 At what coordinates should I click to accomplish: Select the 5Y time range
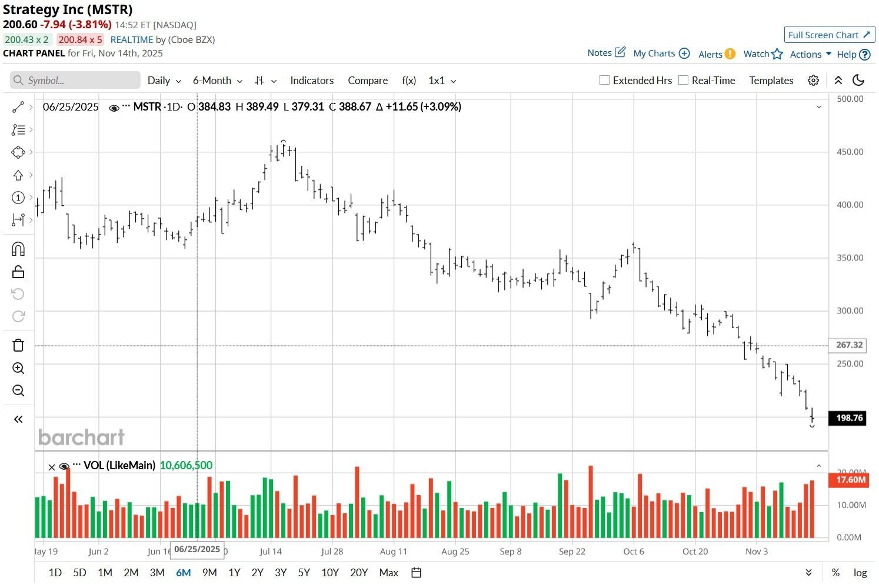(304, 573)
